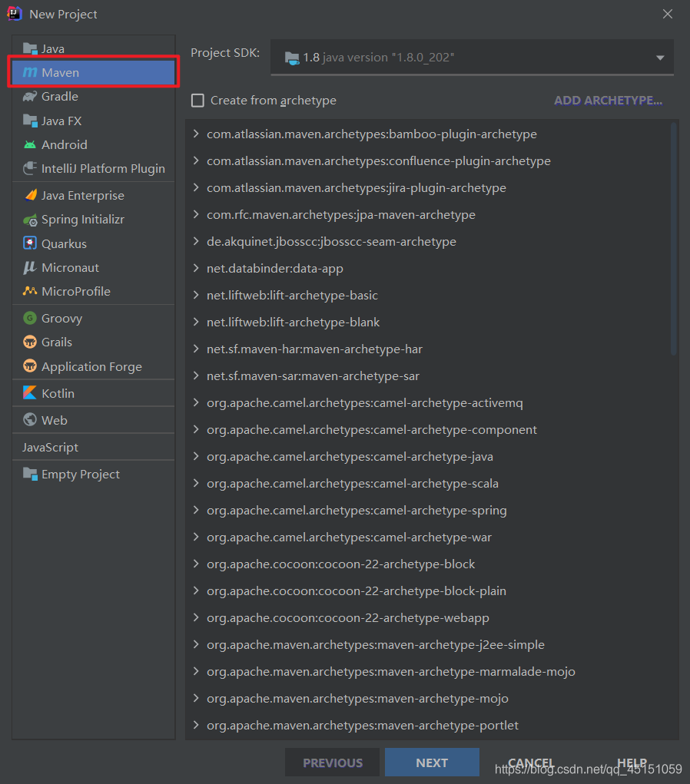Select cocoon-22-archetype-webapp archetype text

348,618
